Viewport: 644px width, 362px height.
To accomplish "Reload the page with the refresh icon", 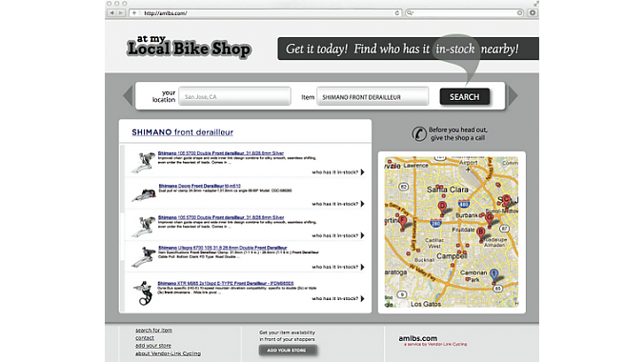I will 396,13.
